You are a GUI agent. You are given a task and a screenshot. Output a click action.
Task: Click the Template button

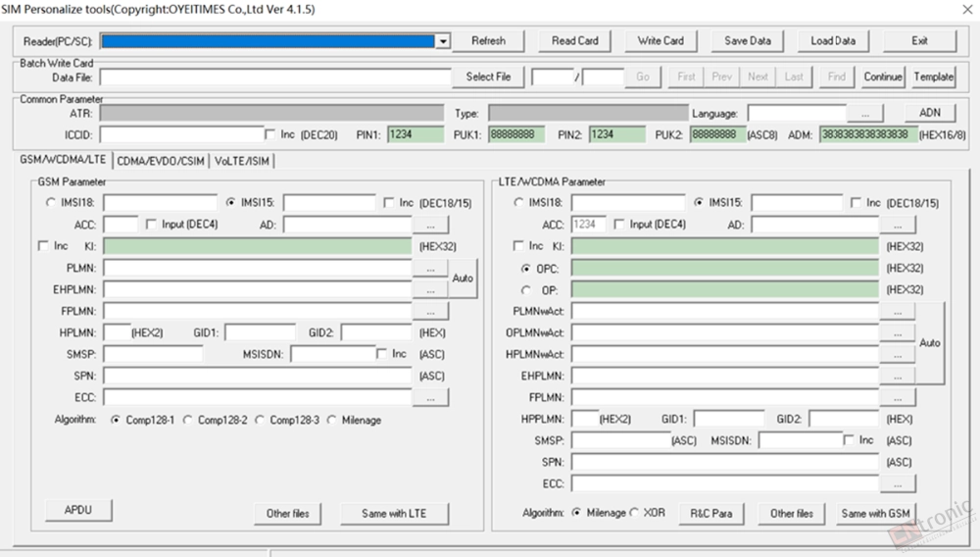(934, 76)
